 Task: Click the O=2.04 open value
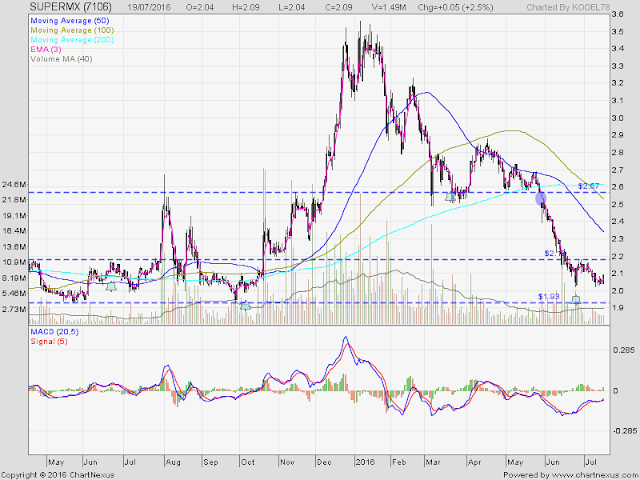[x=200, y=7]
